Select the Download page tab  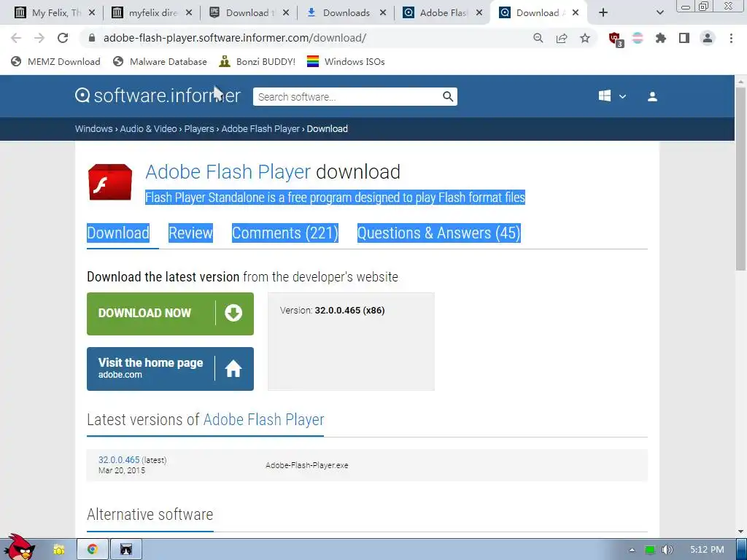pos(118,233)
